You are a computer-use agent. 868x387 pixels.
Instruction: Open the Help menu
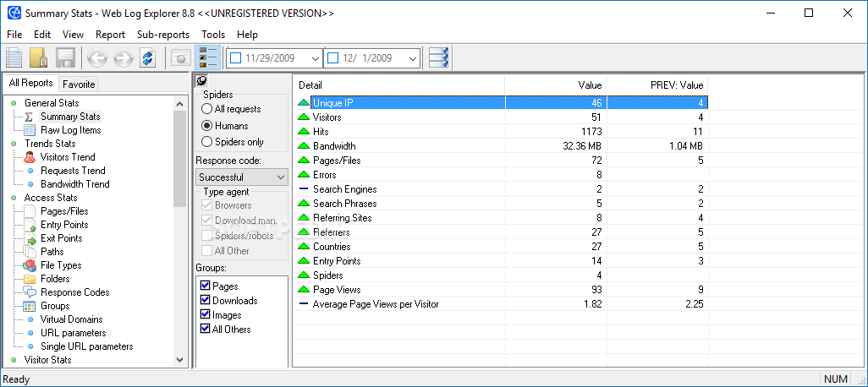point(247,35)
